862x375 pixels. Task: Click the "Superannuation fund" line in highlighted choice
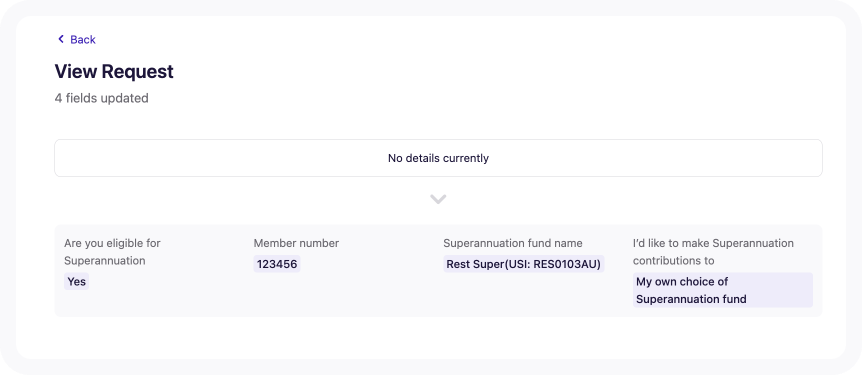[691, 299]
